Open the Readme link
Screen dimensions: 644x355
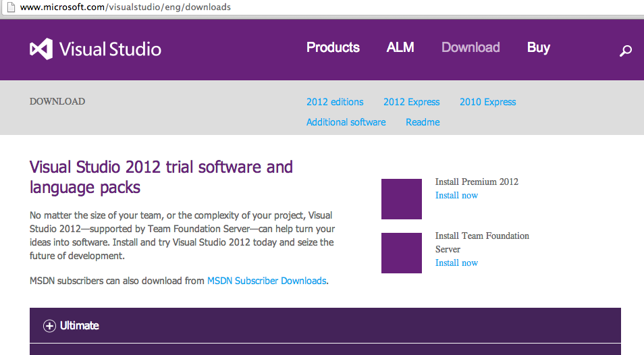pos(423,122)
